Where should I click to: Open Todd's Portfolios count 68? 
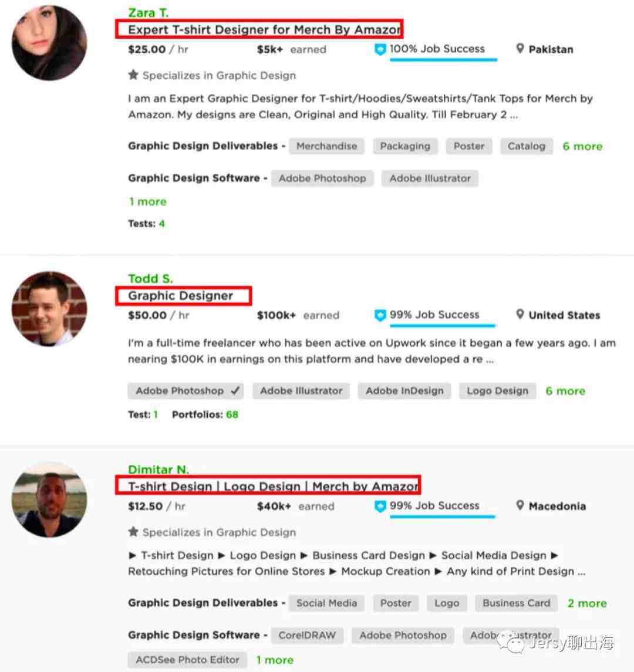pyautogui.click(x=232, y=414)
